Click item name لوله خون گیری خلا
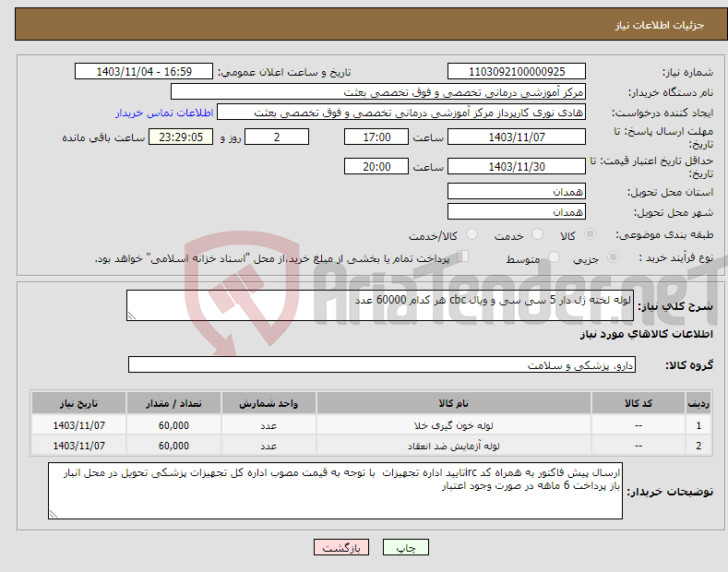 coord(454,425)
